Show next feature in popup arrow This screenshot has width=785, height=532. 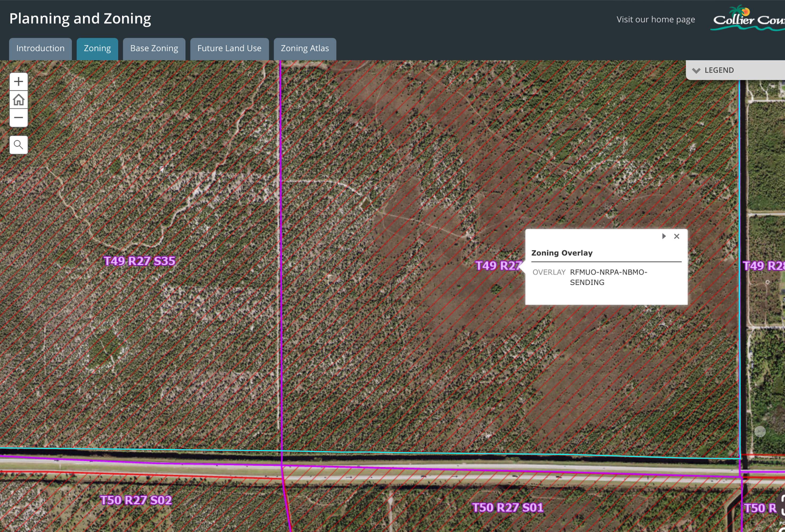pos(664,236)
